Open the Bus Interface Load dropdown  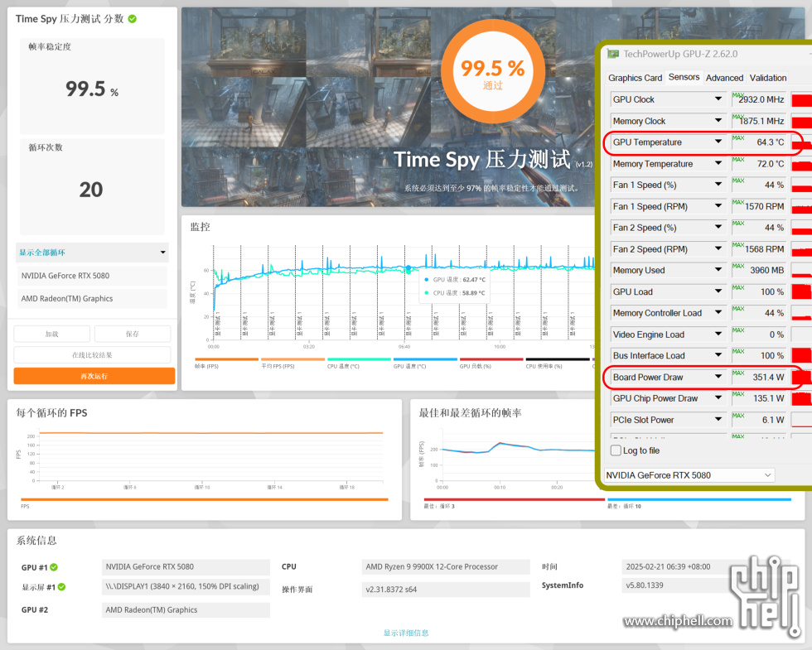(718, 355)
